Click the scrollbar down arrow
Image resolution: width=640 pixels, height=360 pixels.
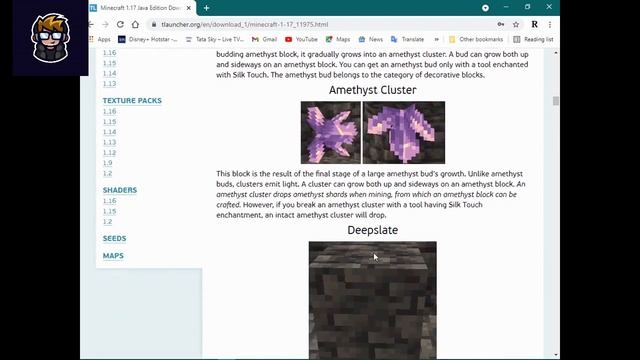[x=556, y=355]
